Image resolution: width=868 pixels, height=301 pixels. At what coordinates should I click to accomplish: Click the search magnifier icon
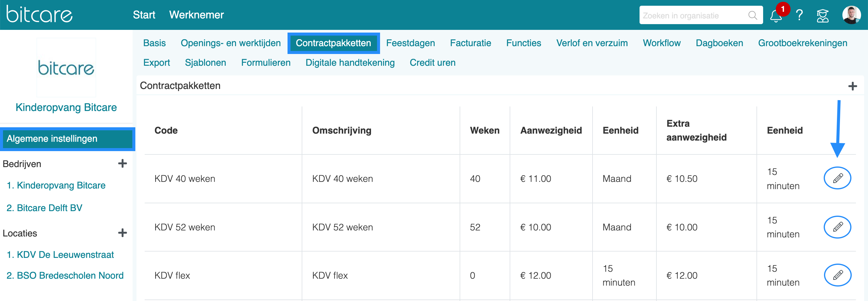[x=753, y=15]
